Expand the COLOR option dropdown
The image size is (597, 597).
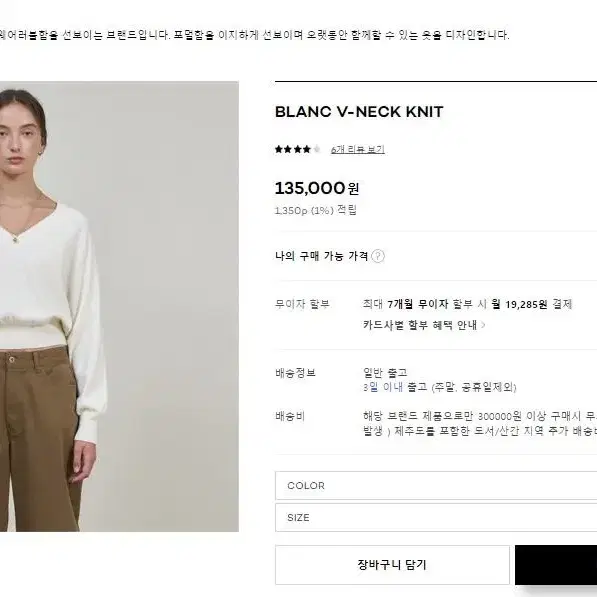(x=436, y=485)
